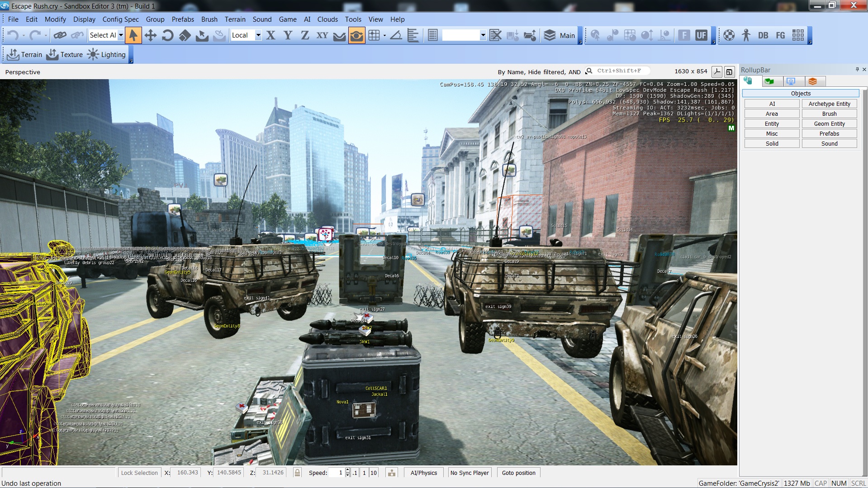Image resolution: width=868 pixels, height=488 pixels.
Task: Lock movement to the Z axis
Action: (305, 35)
